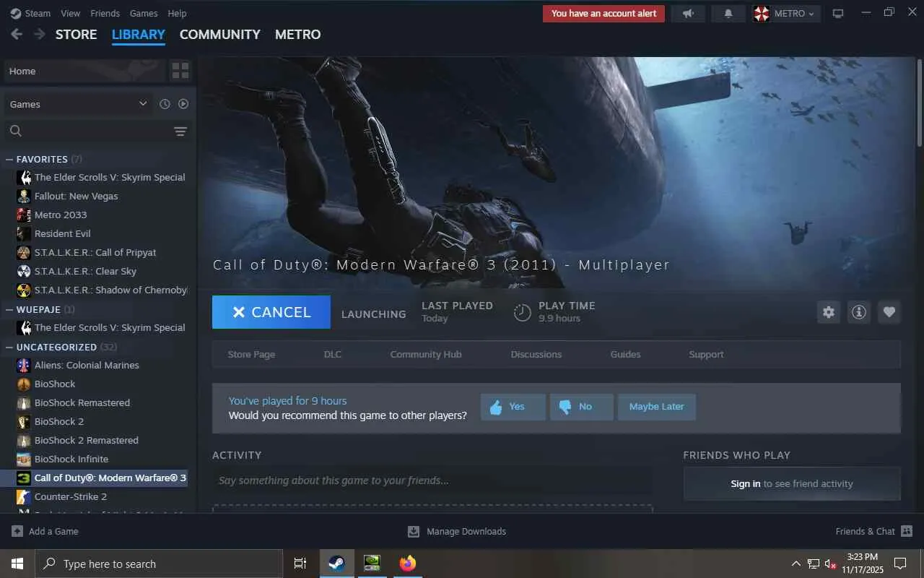Screen dimensions: 924x578
Task: Click the muted volume tray icon
Action: point(831,564)
